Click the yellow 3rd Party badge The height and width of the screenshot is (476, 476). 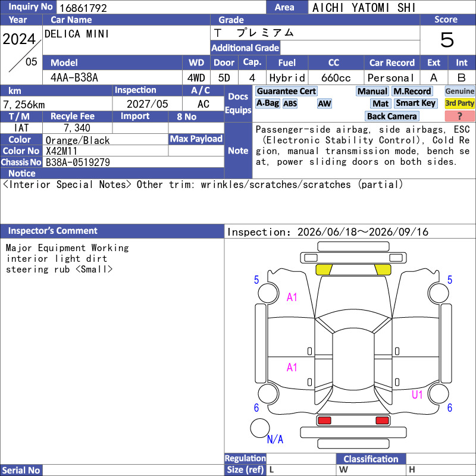tap(459, 103)
